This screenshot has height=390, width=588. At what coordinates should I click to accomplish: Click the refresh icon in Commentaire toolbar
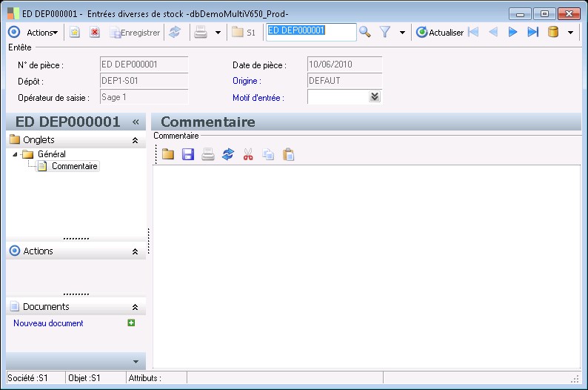tap(228, 154)
